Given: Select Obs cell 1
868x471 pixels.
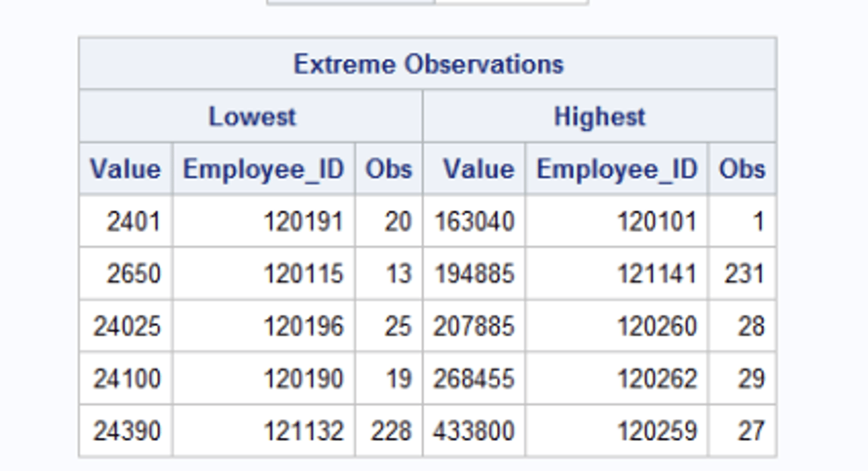Looking at the screenshot, I should 758,221.
